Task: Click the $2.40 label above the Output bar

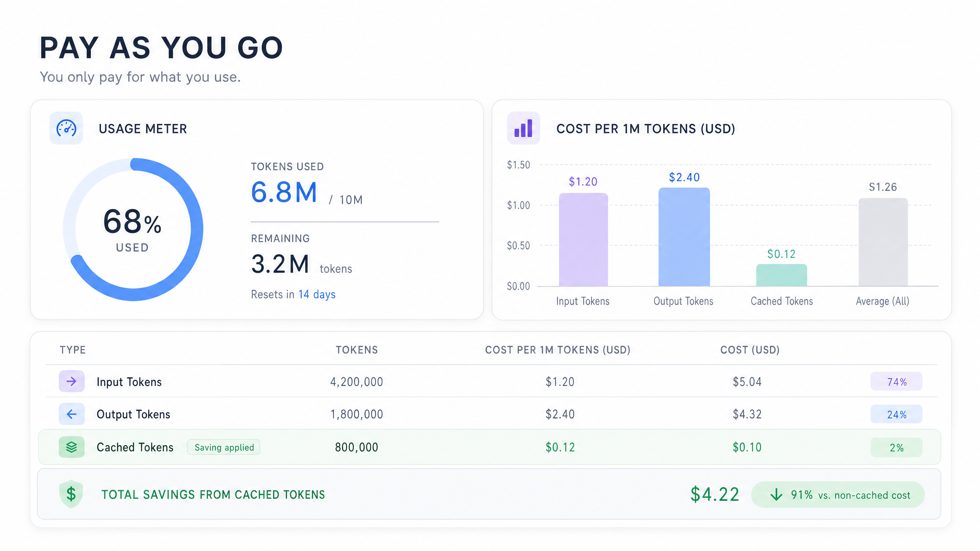Action: [684, 177]
